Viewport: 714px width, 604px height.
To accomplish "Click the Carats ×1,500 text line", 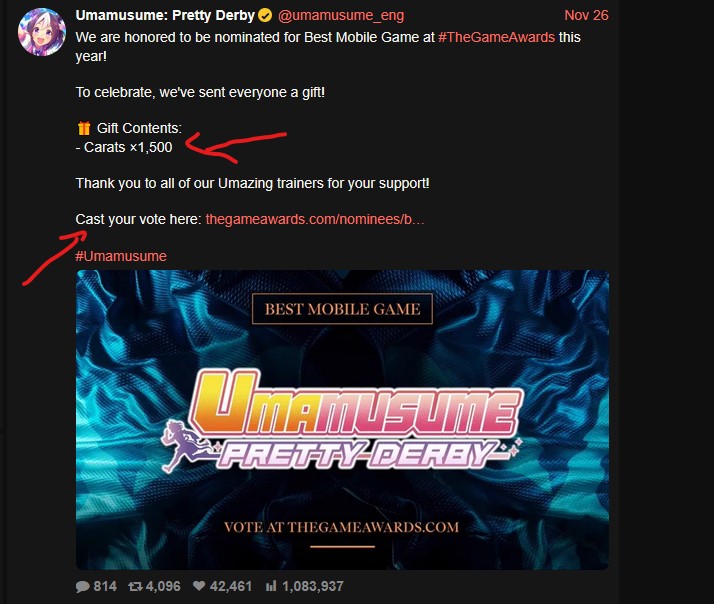I will 124,148.
